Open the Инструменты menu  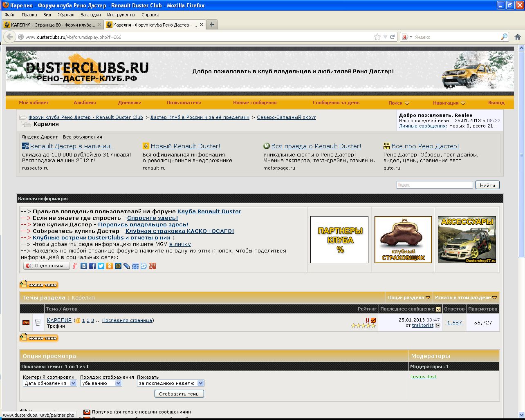121,15
